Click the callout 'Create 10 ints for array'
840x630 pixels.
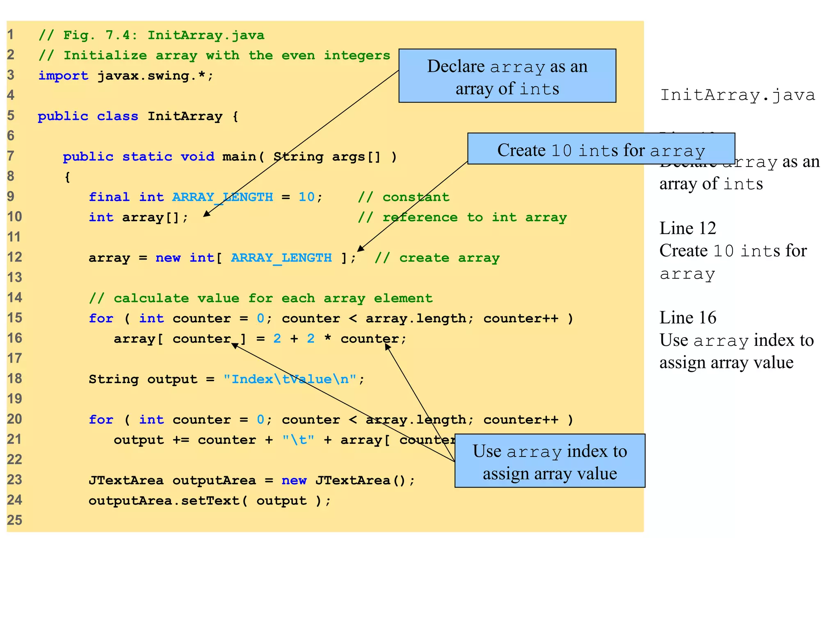[601, 149]
